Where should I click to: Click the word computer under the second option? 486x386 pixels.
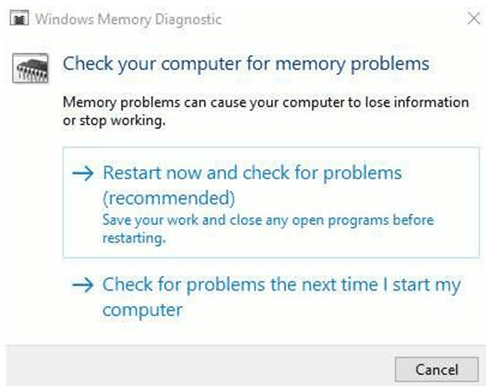142,311
